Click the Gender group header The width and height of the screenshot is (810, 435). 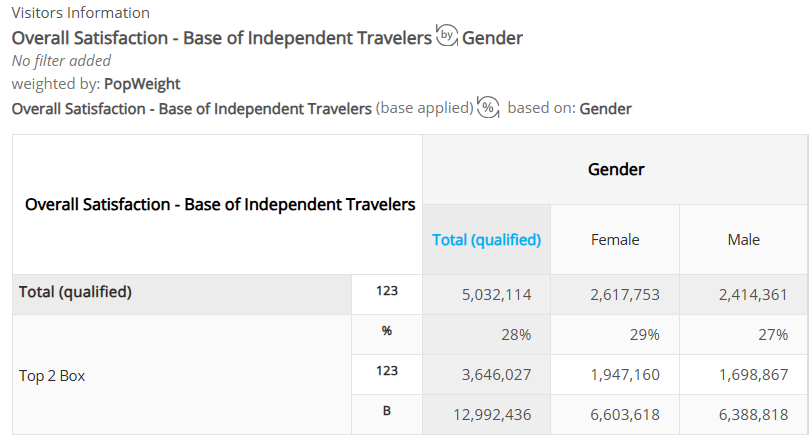616,169
